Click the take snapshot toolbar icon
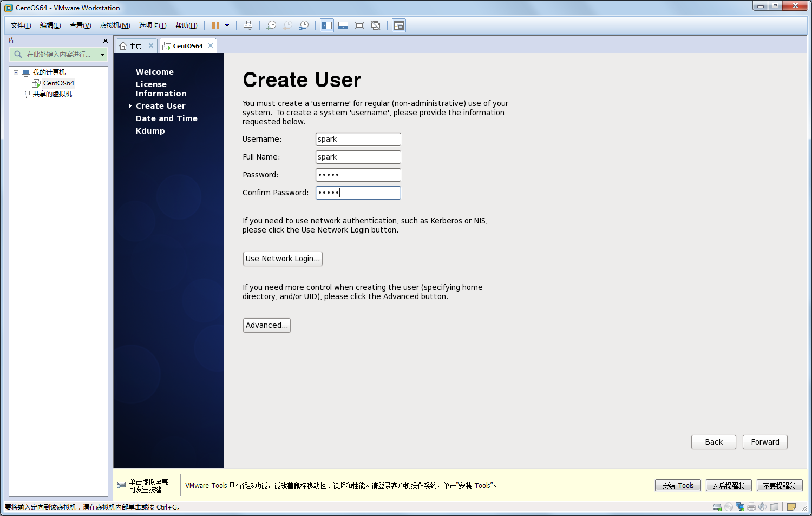This screenshot has height=516, width=812. [271, 25]
